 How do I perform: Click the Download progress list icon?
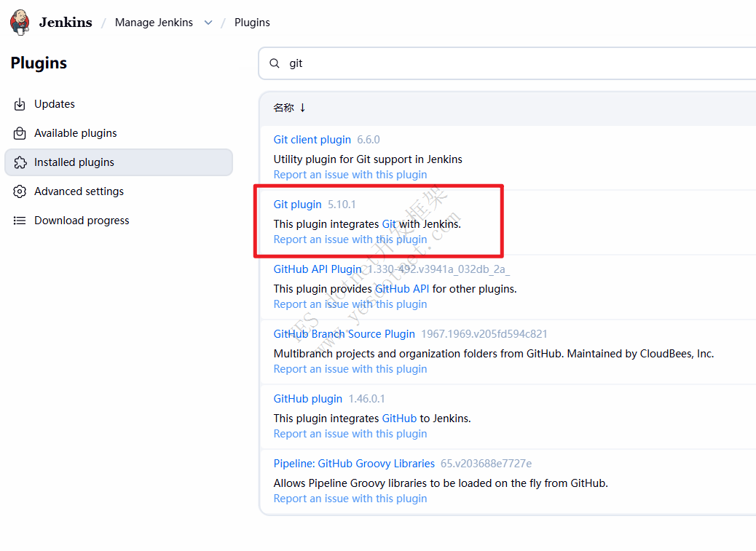click(20, 221)
